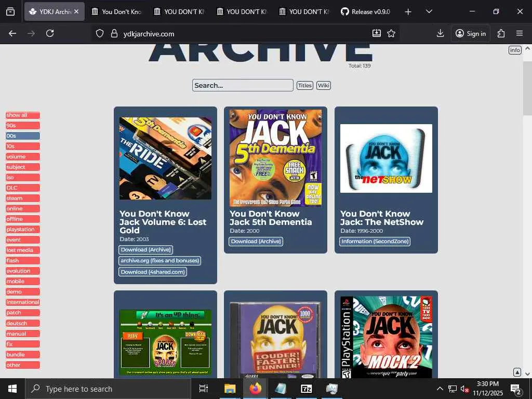Open The NetShow logo thumbnail
This screenshot has height=399, width=532.
(386, 158)
